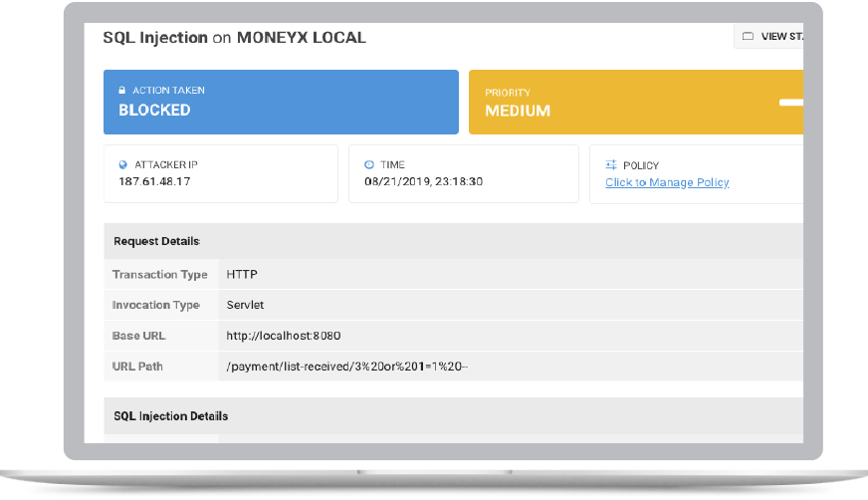Select the http://localhost:8080 base URL value

284,336
